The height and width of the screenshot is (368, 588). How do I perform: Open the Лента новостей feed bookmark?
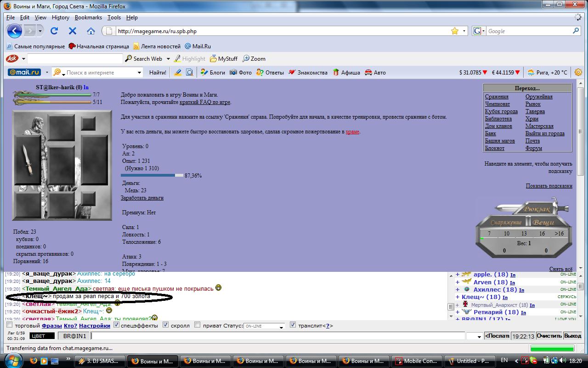tap(157, 46)
